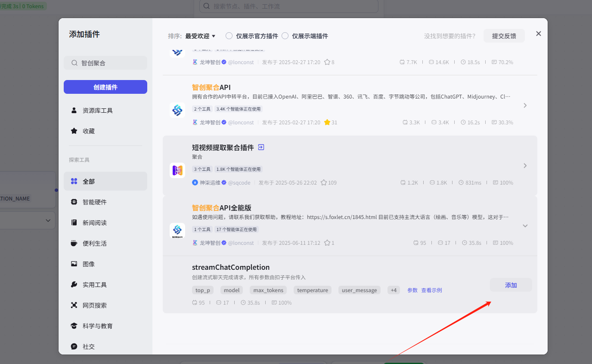Open the 查看示例 link
This screenshot has height=364, width=592.
[431, 290]
